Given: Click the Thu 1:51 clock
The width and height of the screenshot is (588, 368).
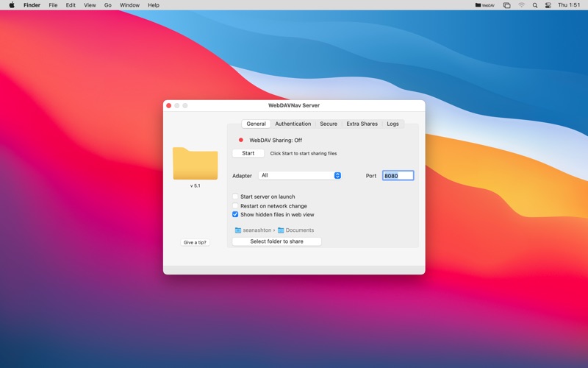Looking at the screenshot, I should [x=569, y=5].
